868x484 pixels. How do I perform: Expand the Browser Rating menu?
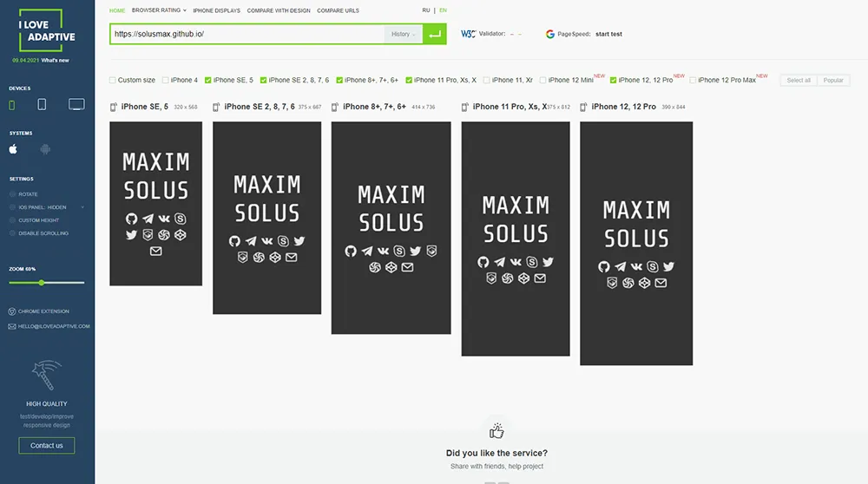(x=159, y=10)
